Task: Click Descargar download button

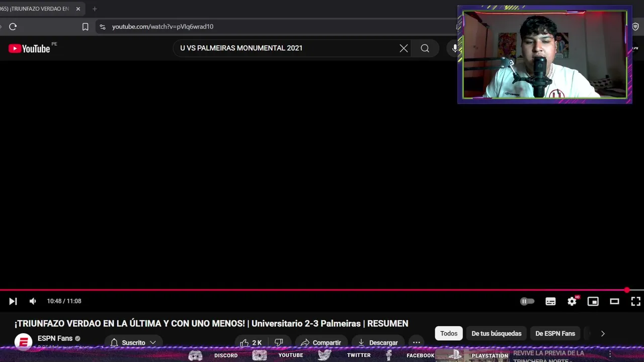Action: point(378,342)
